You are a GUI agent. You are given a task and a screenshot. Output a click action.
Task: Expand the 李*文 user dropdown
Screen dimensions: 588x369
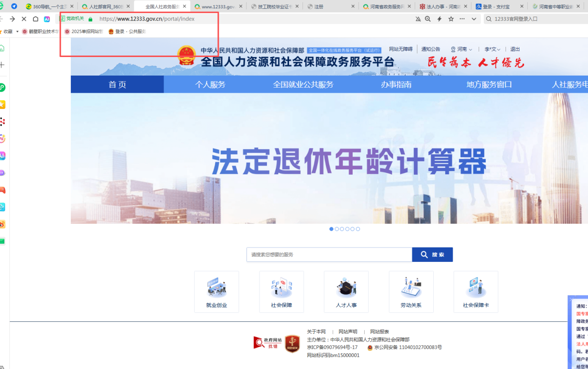click(x=492, y=49)
